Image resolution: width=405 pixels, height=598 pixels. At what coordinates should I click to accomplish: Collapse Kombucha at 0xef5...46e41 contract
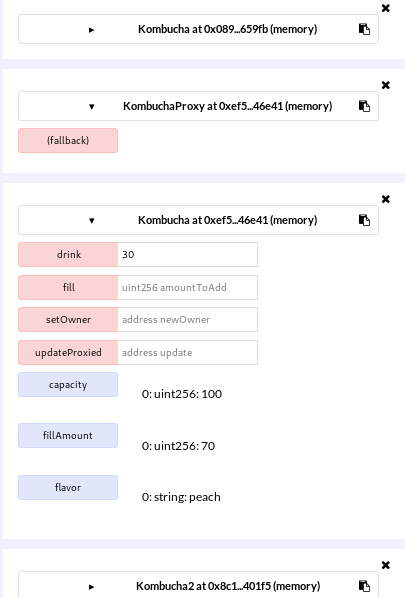click(x=92, y=220)
